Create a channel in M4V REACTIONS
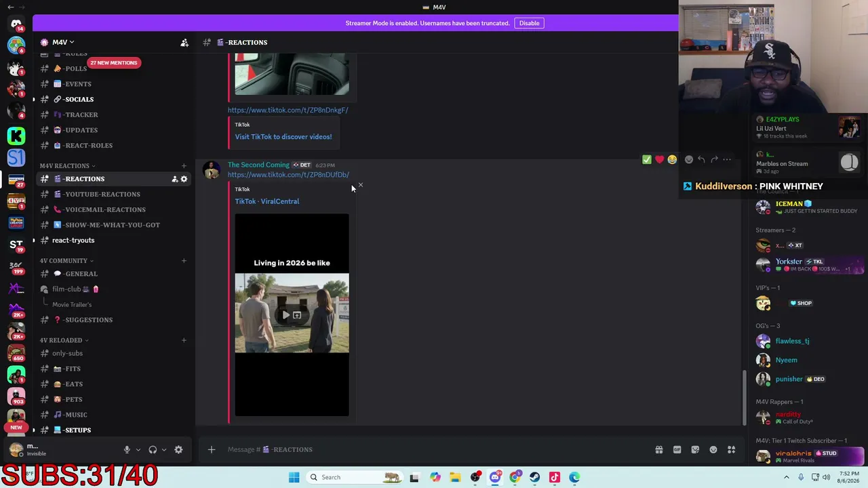Image resolution: width=868 pixels, height=488 pixels. point(184,166)
